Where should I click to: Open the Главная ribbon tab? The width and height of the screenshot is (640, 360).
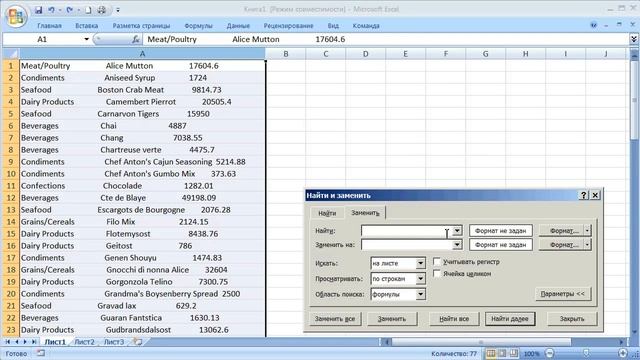coord(49,26)
